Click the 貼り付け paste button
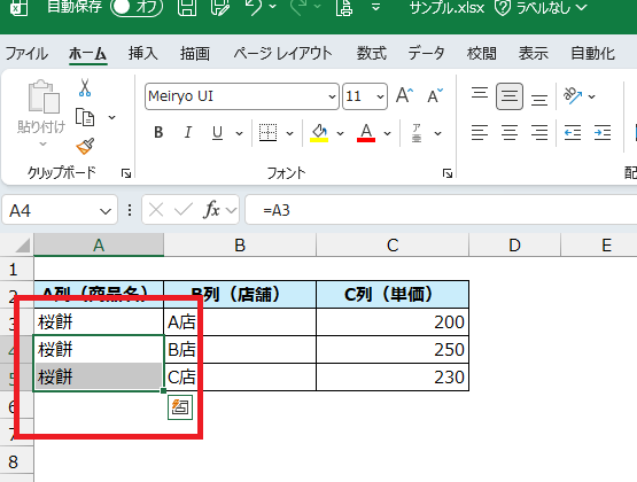 [41, 108]
